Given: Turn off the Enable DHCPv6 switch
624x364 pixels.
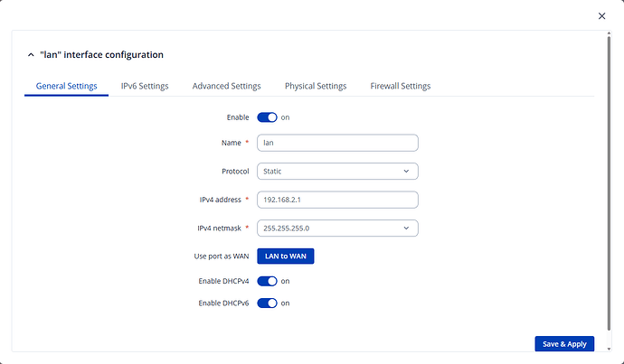Looking at the screenshot, I should pyautogui.click(x=267, y=303).
